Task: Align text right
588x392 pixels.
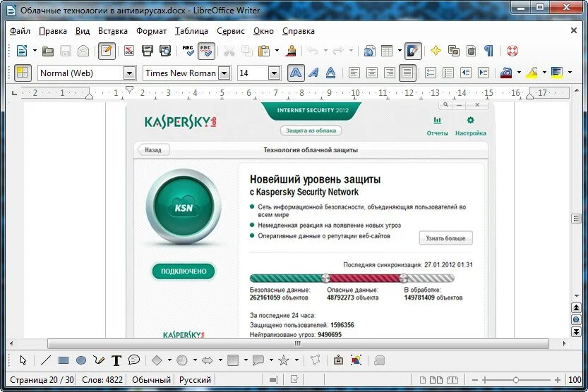Action: click(389, 73)
